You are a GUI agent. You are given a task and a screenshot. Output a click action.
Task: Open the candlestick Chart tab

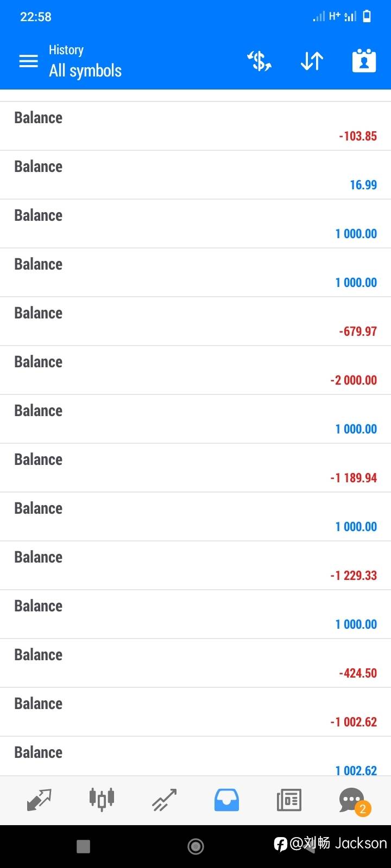(102, 800)
